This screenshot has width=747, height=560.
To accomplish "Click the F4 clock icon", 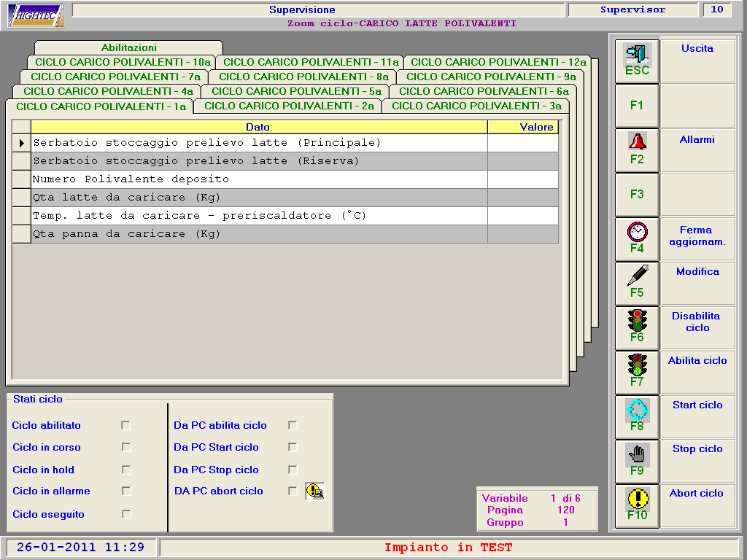I will pos(637,232).
